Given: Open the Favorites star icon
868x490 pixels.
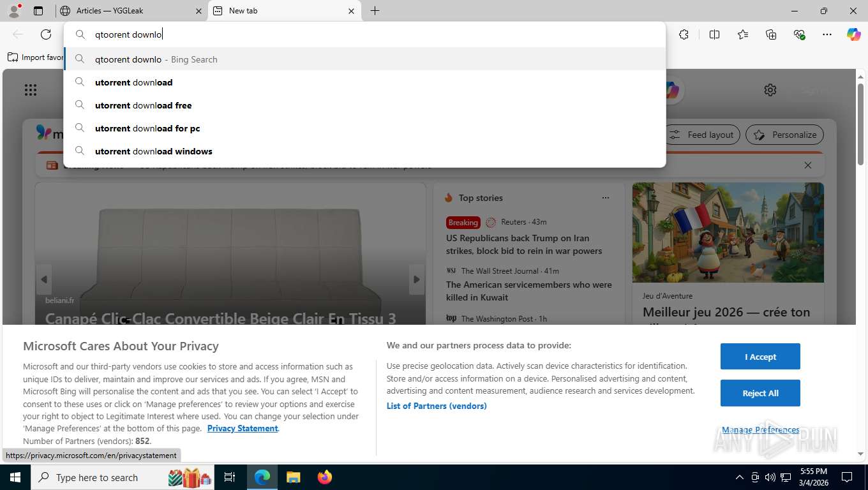Looking at the screenshot, I should pos(743,34).
